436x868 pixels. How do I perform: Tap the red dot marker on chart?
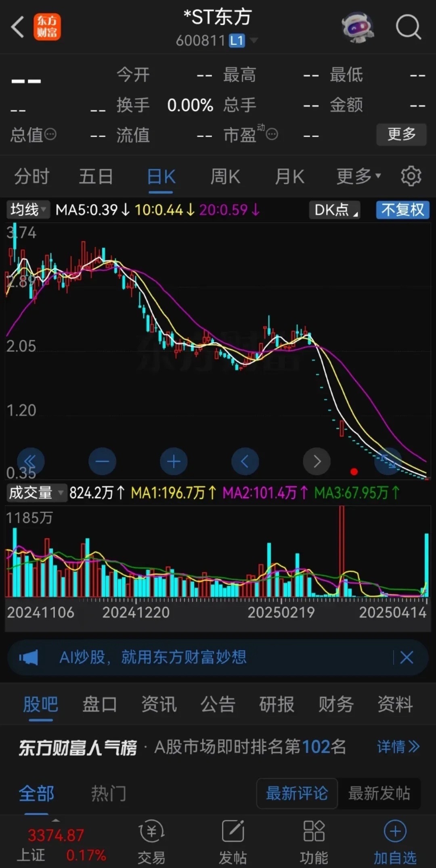[x=354, y=472]
